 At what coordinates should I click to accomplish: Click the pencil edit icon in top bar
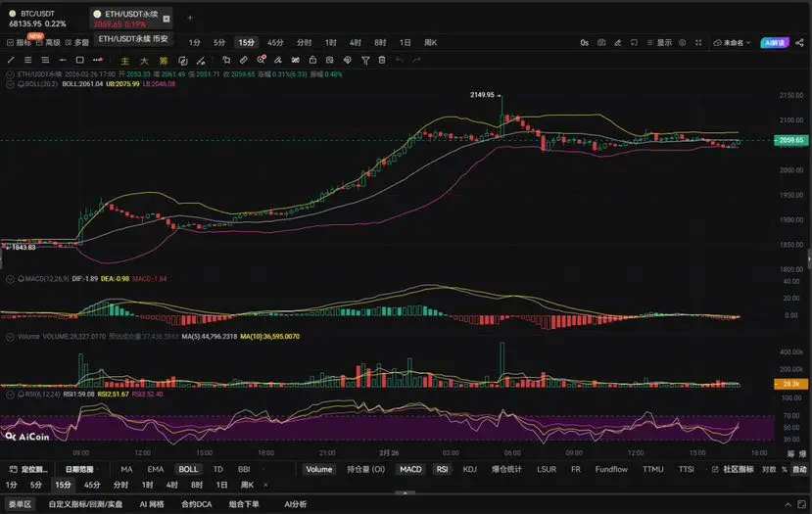point(618,42)
